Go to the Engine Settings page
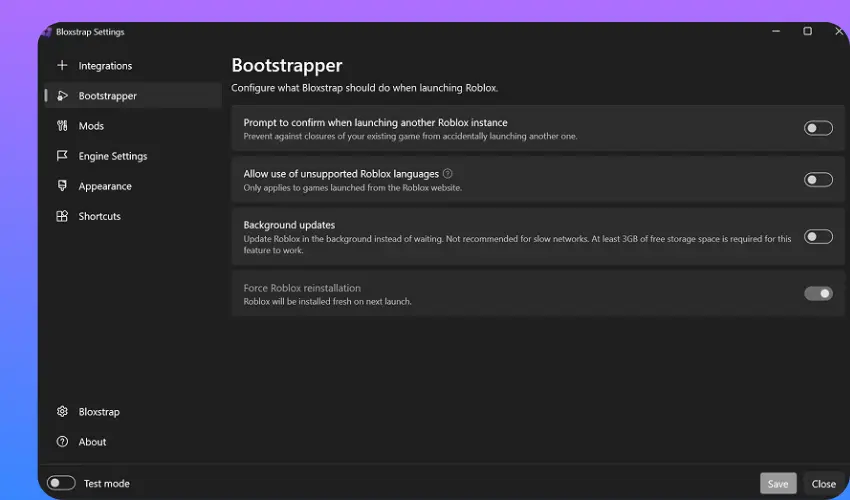 tap(113, 156)
